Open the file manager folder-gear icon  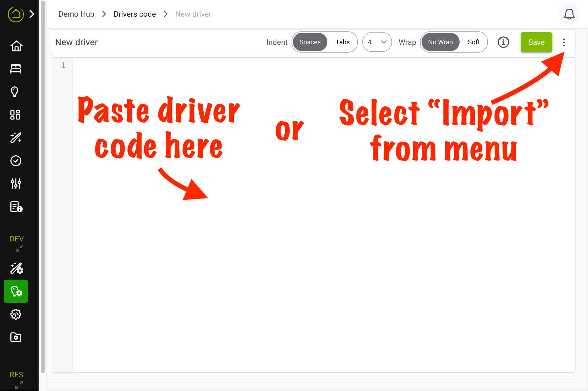pyautogui.click(x=16, y=337)
